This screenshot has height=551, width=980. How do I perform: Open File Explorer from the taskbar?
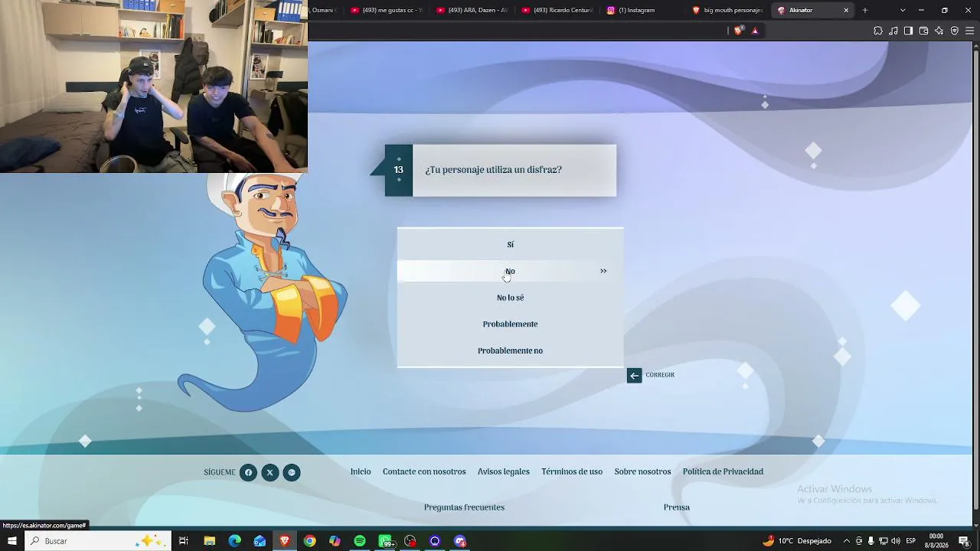[209, 541]
